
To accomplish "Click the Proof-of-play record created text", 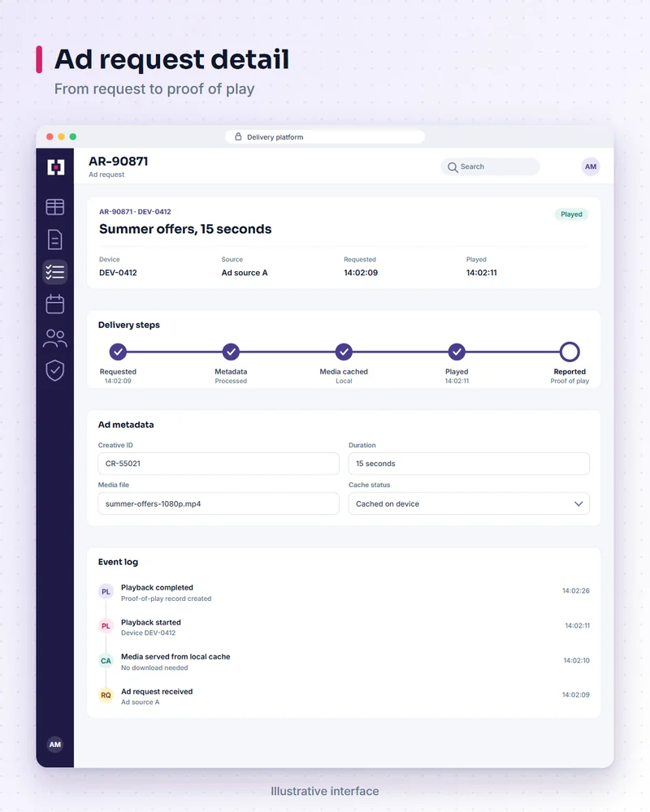I will 167,598.
